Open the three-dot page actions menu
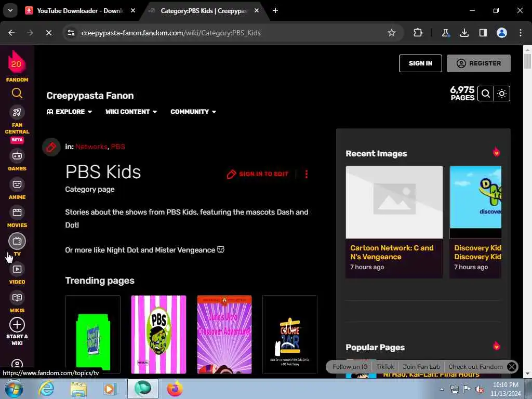 (x=307, y=174)
